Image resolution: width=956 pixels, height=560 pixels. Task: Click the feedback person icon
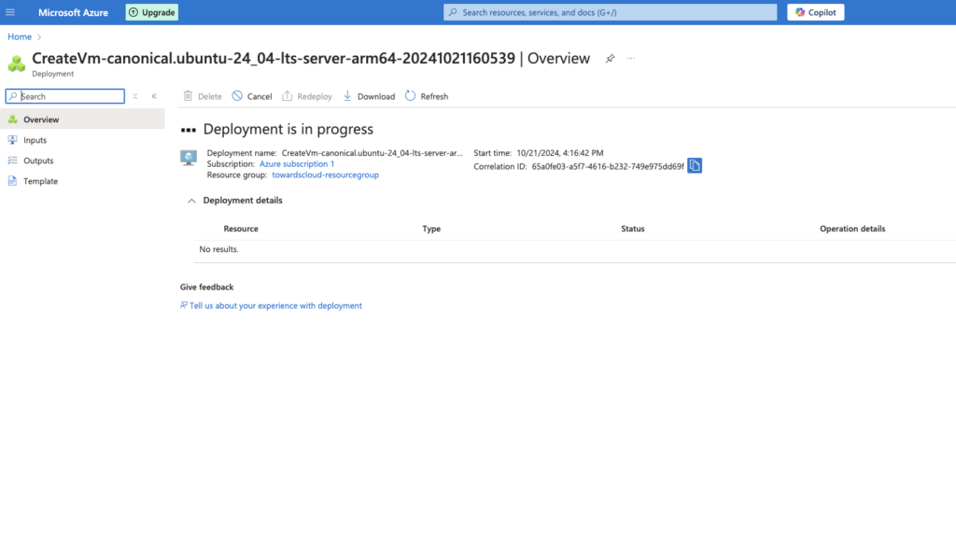click(184, 305)
